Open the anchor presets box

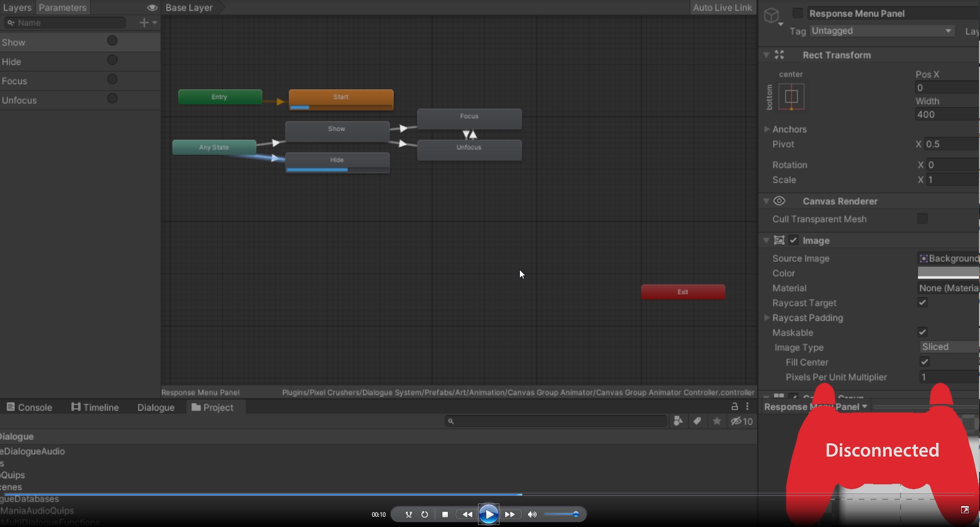791,96
